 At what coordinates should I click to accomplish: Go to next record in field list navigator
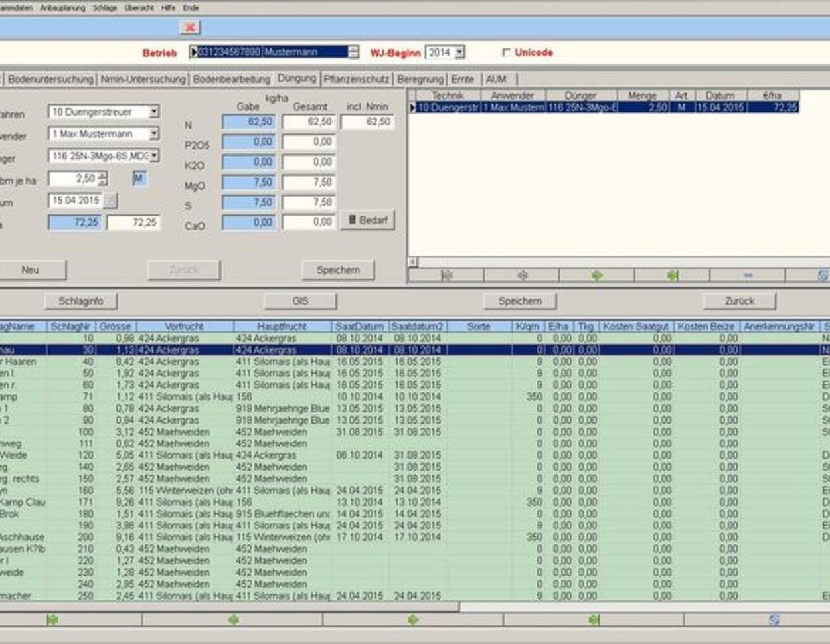click(413, 620)
